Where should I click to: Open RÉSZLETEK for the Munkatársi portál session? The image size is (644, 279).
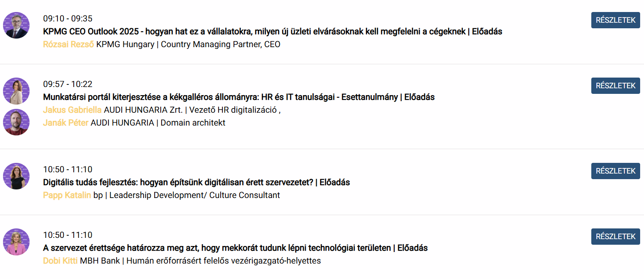pos(615,86)
